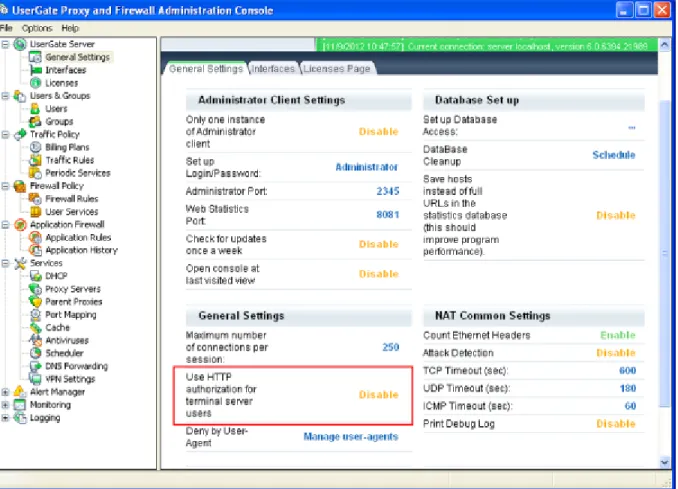This screenshot has height=489, width=678.
Task: Click the Services tools icon
Action: tap(20, 263)
